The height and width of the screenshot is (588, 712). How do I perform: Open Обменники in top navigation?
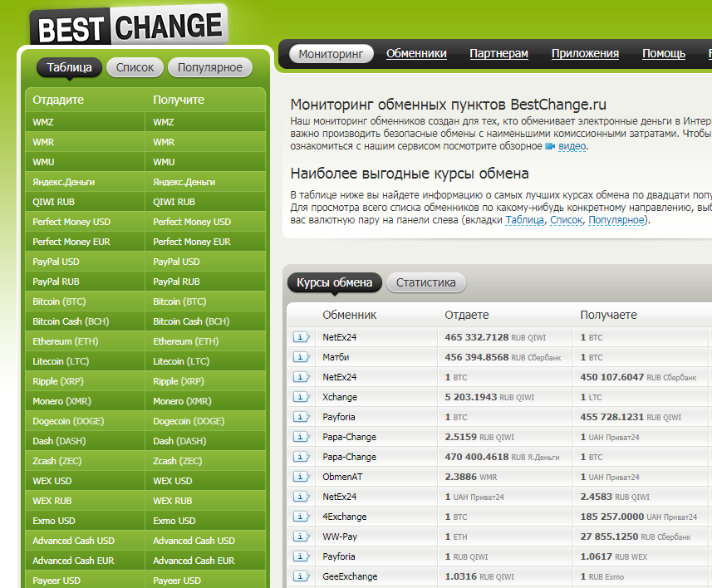pos(416,54)
